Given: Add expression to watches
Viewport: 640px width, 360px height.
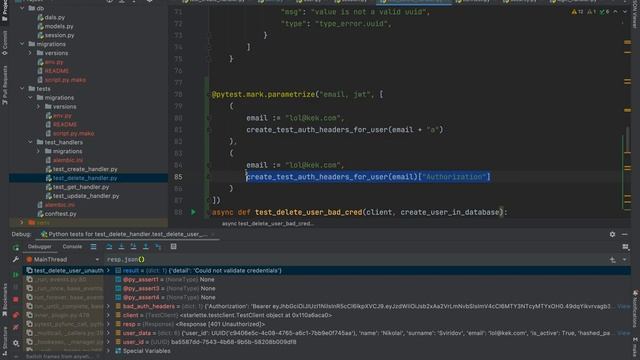Looking at the screenshot, I should [x=613, y=260].
